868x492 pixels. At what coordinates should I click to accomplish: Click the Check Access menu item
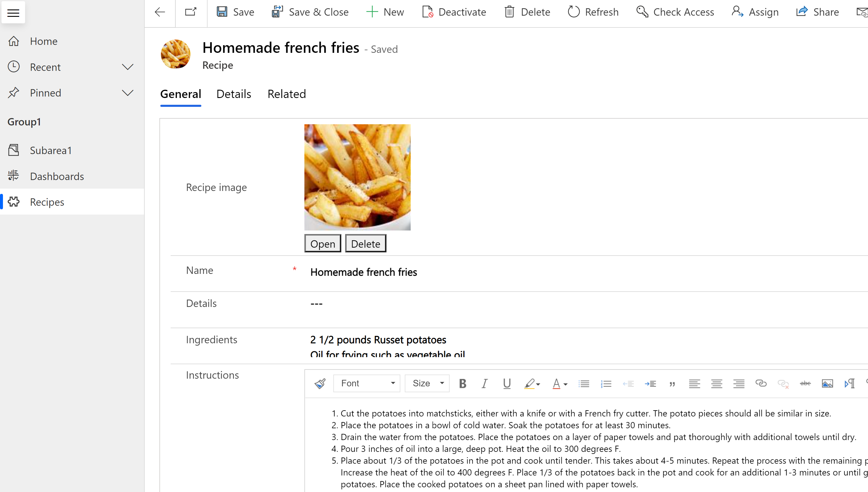[676, 12]
